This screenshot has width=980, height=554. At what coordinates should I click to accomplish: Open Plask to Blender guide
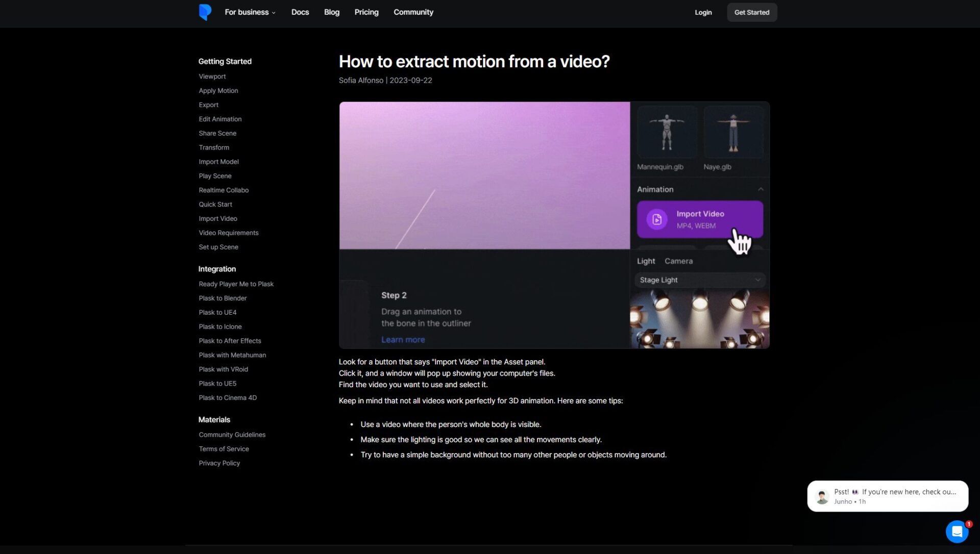click(223, 298)
